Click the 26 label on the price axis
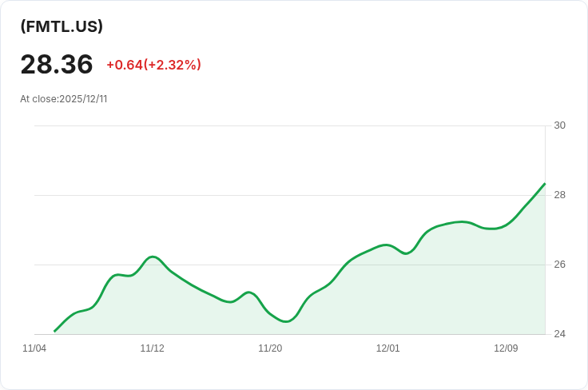Image resolution: width=588 pixels, height=390 pixels. point(559,265)
